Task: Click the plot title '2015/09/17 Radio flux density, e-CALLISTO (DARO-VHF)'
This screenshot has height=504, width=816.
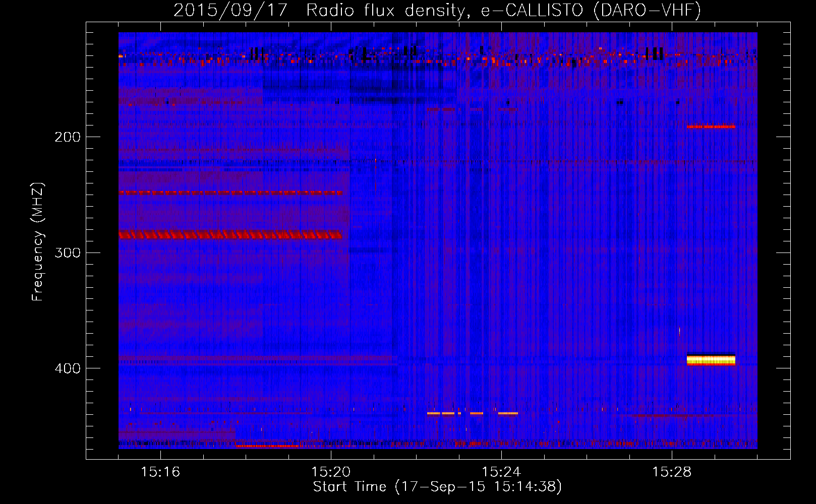Action: click(437, 10)
